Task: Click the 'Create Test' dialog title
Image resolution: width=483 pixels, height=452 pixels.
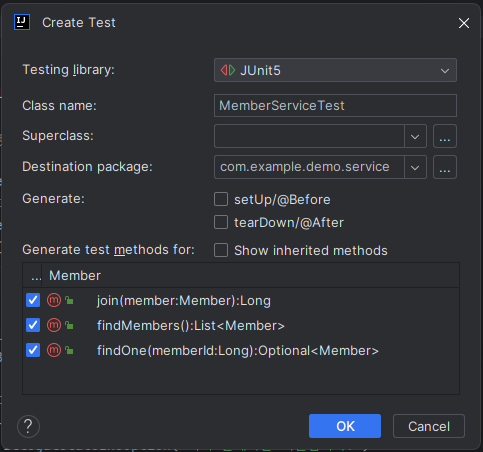Action: tap(79, 23)
